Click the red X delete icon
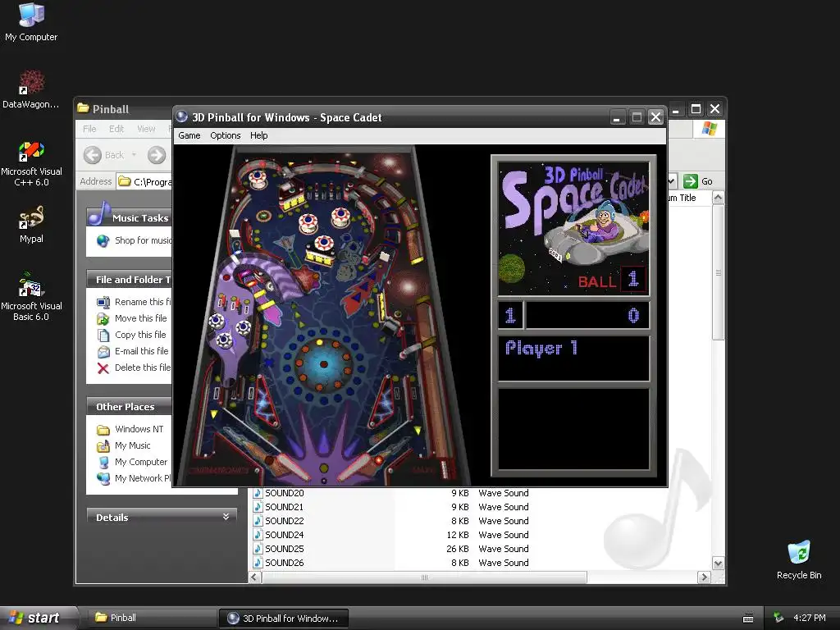This screenshot has height=630, width=840. click(103, 368)
